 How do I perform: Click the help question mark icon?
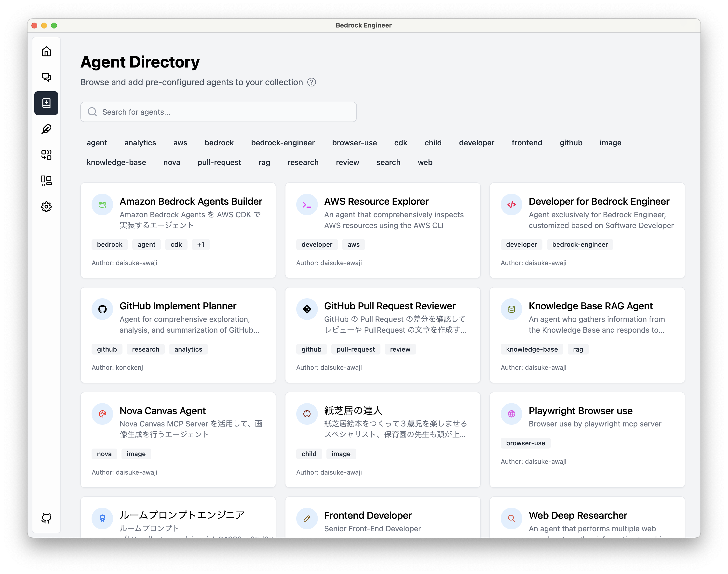pyautogui.click(x=311, y=82)
